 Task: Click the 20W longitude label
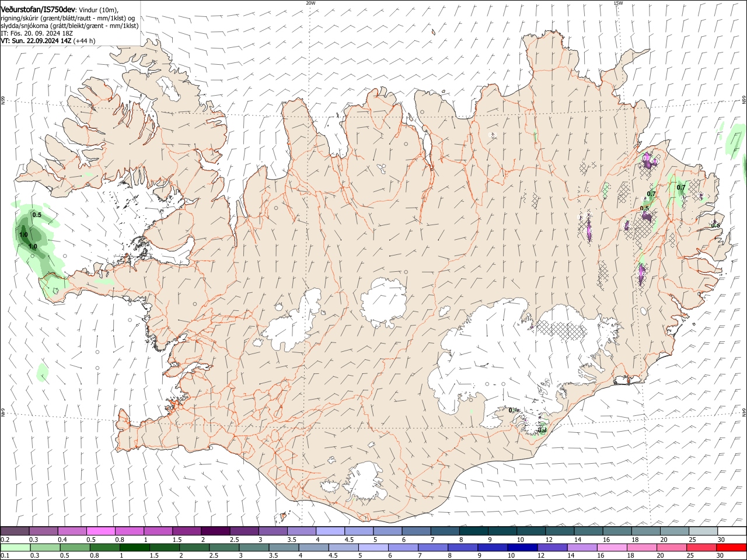(310, 2)
